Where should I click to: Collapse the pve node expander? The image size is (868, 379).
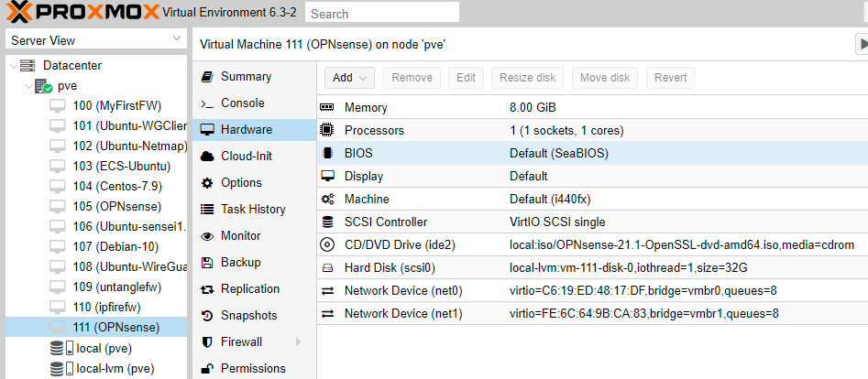tap(28, 86)
